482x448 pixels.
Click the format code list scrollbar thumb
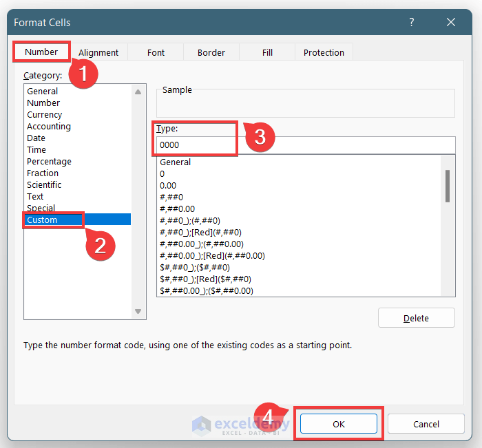click(x=448, y=186)
